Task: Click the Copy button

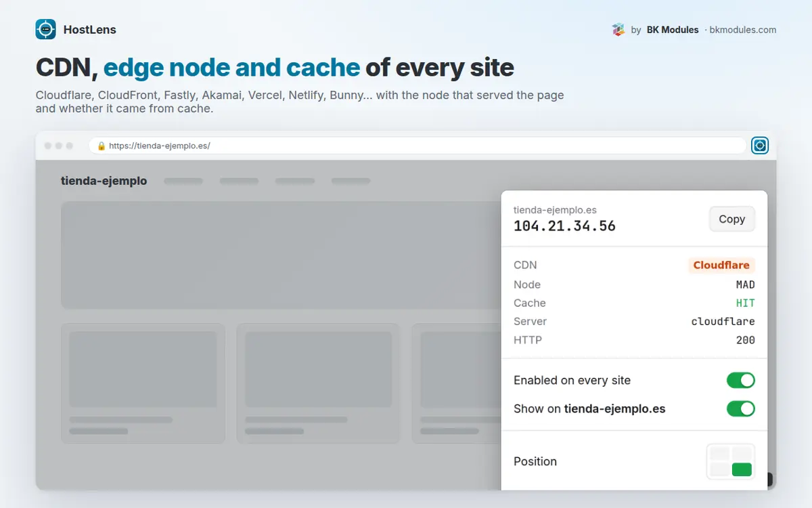Action: (x=731, y=219)
